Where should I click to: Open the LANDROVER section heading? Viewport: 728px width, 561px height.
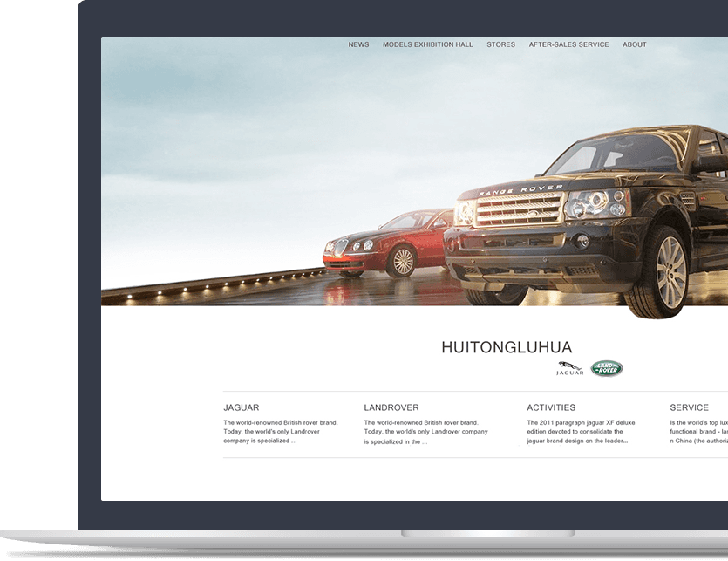(391, 407)
